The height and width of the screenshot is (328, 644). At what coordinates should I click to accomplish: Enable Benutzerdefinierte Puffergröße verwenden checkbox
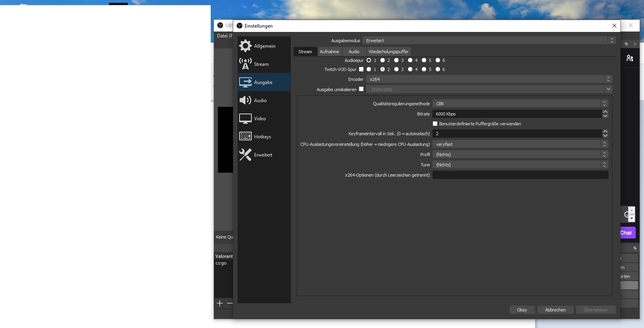(x=435, y=124)
